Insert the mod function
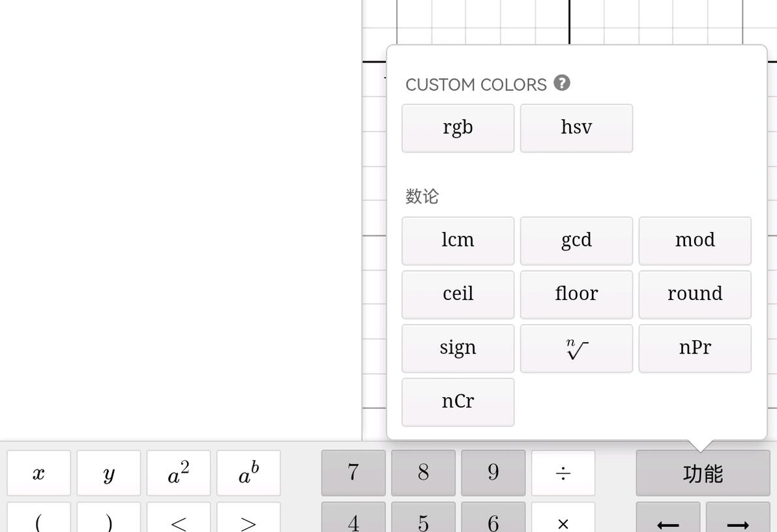777x532 pixels. coord(695,241)
